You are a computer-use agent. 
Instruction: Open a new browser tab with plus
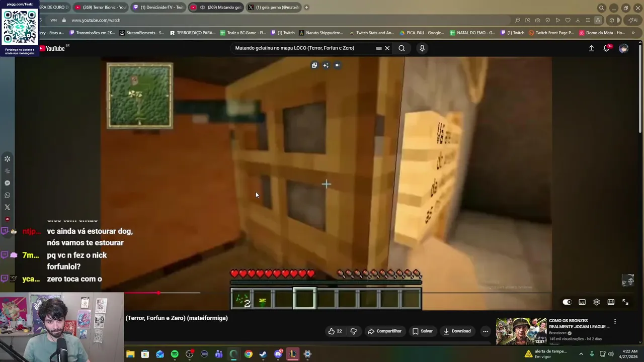pos(306,8)
